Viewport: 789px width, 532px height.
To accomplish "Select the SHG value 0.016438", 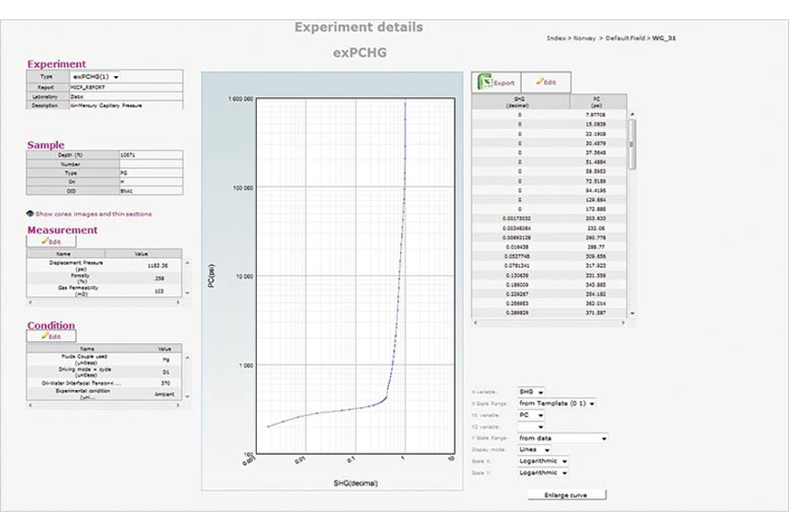I will [517, 247].
